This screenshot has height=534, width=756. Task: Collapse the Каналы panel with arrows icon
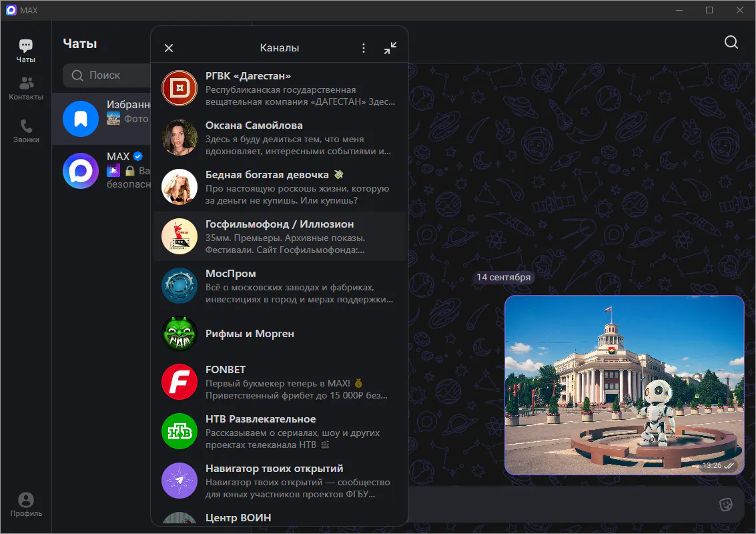point(390,48)
